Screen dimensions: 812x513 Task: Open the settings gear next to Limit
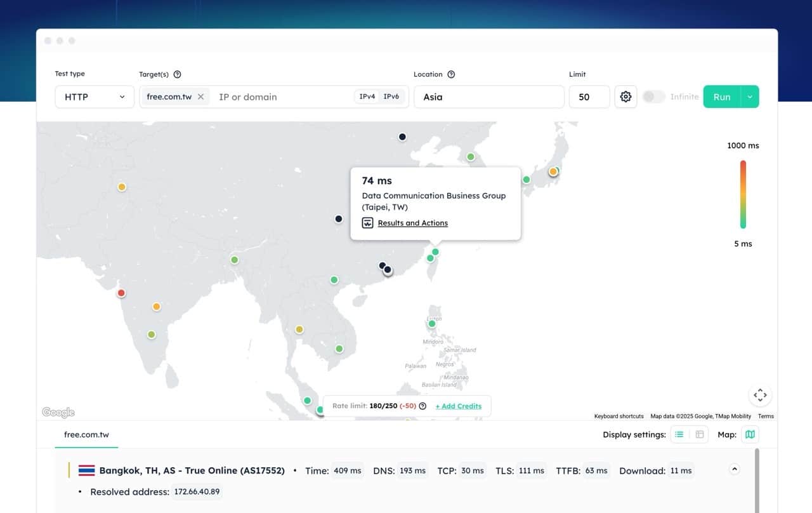click(625, 97)
